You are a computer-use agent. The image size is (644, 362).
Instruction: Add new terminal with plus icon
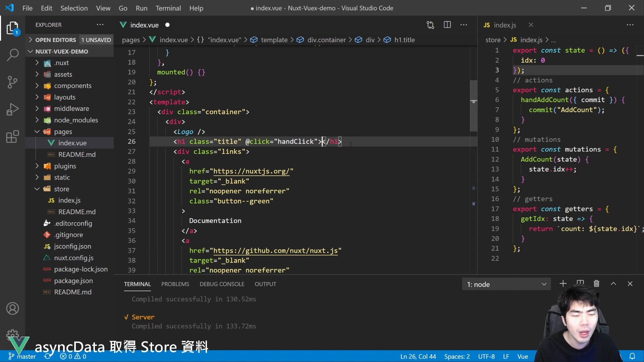[x=563, y=284]
